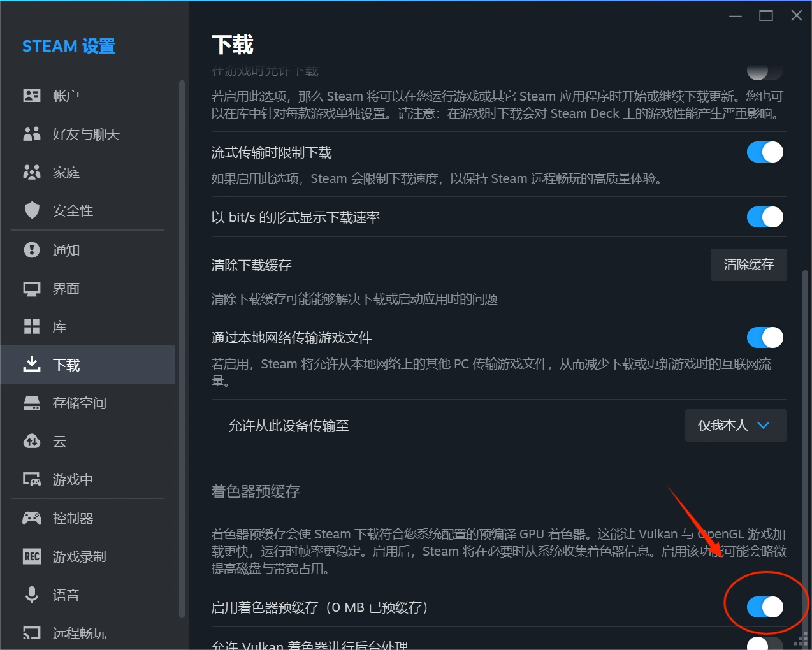Go to 远程畅玩 settings
The height and width of the screenshot is (650, 812).
click(x=79, y=633)
